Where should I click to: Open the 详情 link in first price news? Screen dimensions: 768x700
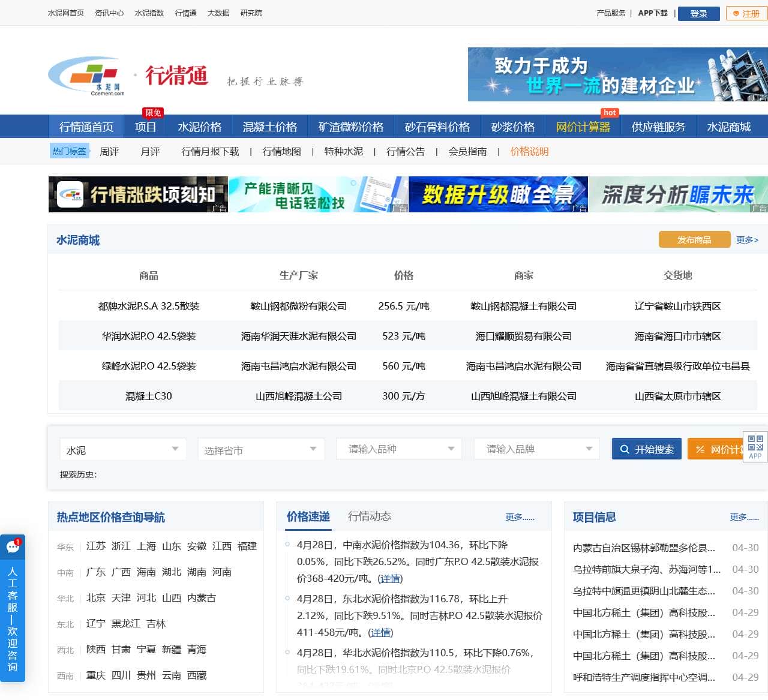coord(391,578)
